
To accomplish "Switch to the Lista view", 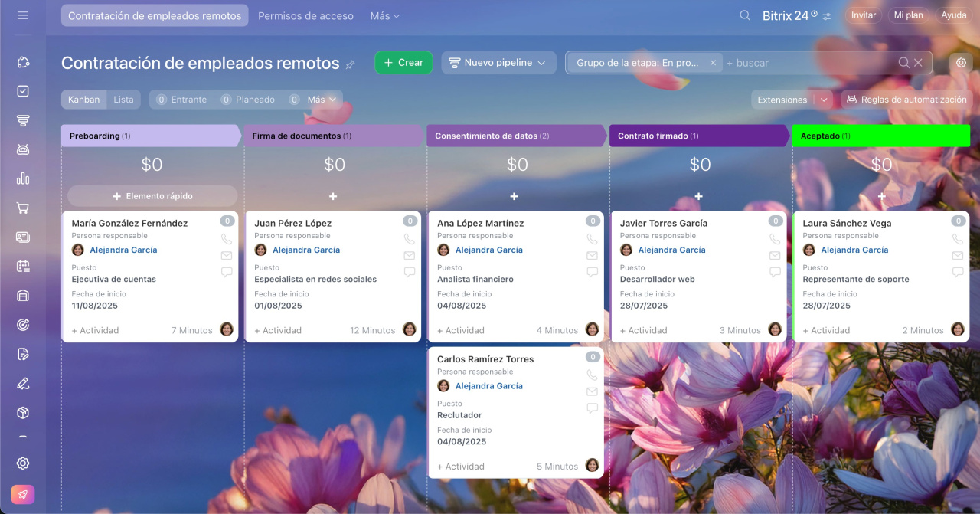I will [123, 100].
